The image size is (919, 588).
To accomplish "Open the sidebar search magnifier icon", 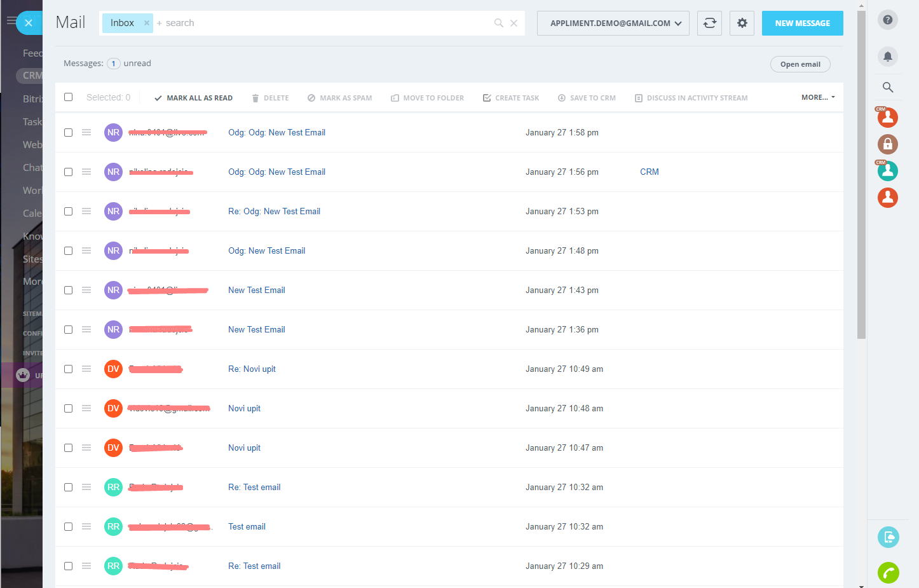I will 887,87.
